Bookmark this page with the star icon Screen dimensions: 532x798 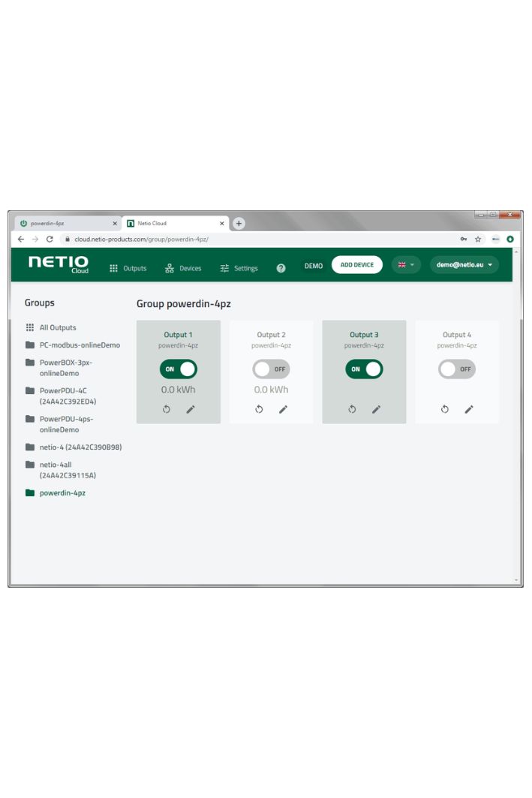click(x=478, y=239)
